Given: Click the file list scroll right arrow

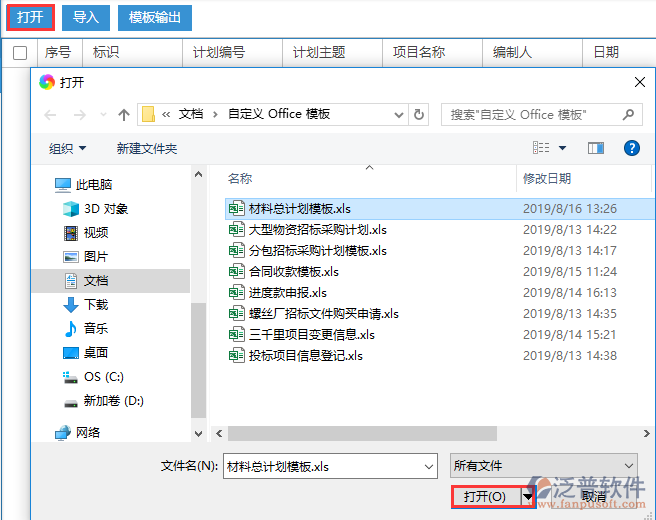Looking at the screenshot, I should click(x=646, y=433).
